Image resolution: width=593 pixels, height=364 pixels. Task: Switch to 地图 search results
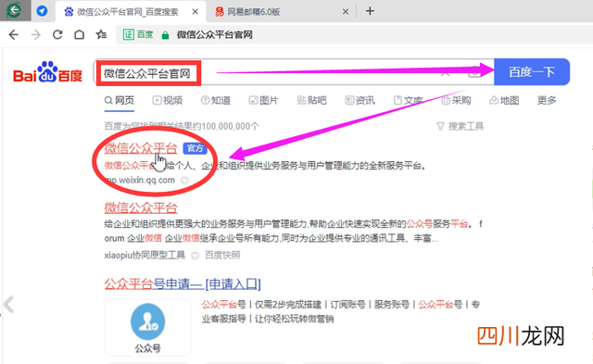click(504, 100)
